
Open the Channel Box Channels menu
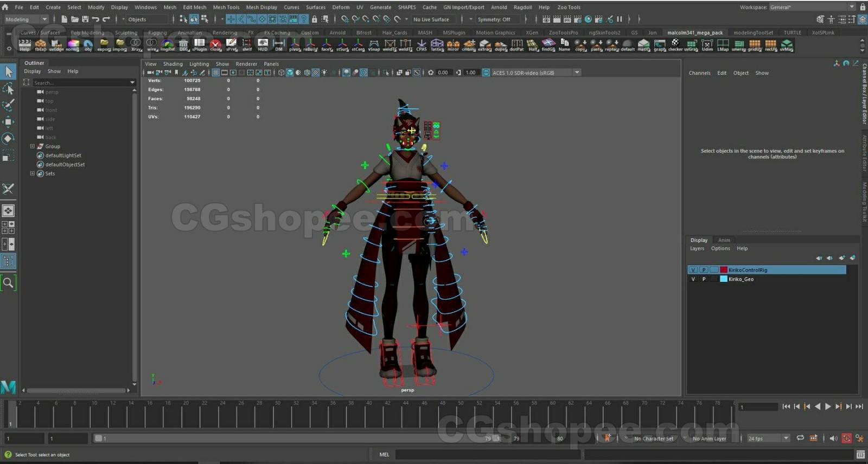[699, 73]
